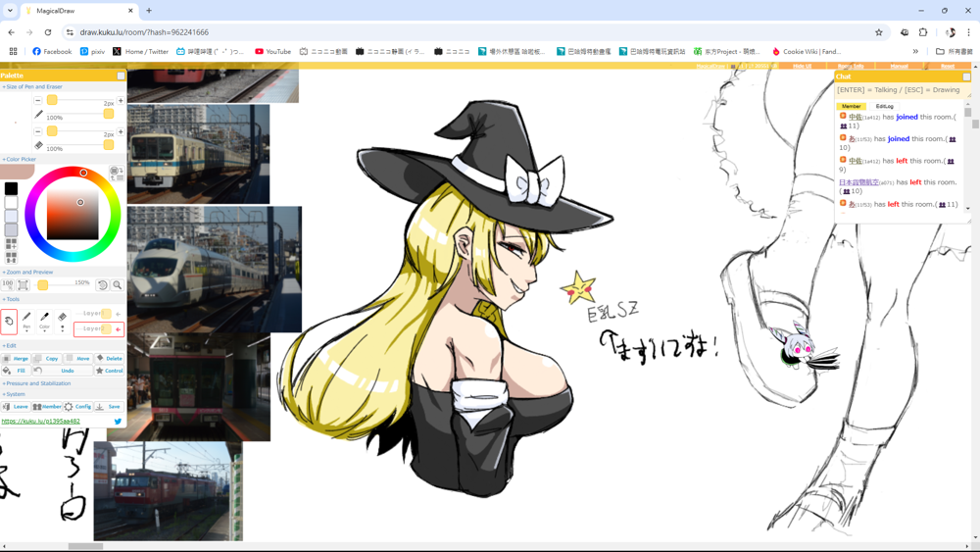980x552 pixels.
Task: Collapse the Color Picker section
Action: coord(20,160)
